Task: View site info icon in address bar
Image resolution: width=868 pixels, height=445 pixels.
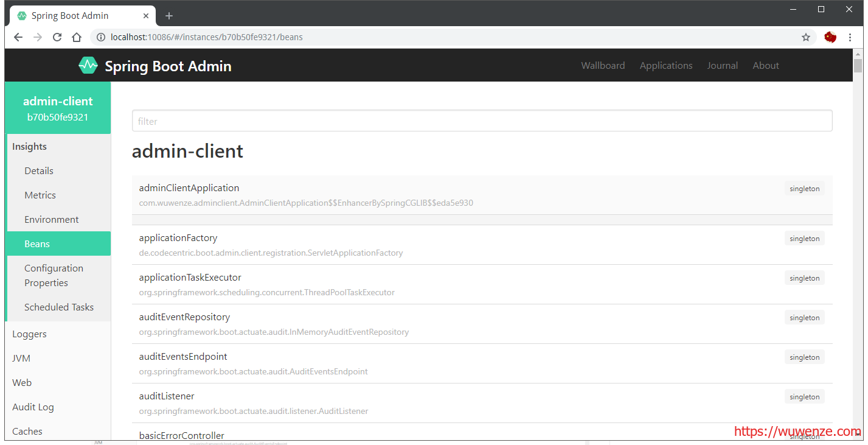Action: click(x=101, y=37)
